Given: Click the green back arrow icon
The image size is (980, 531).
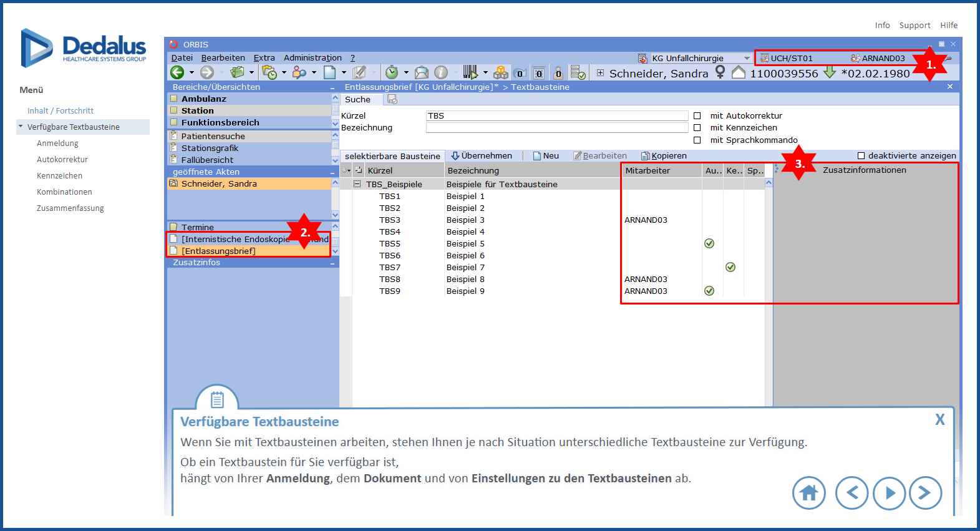Looking at the screenshot, I should tap(177, 73).
